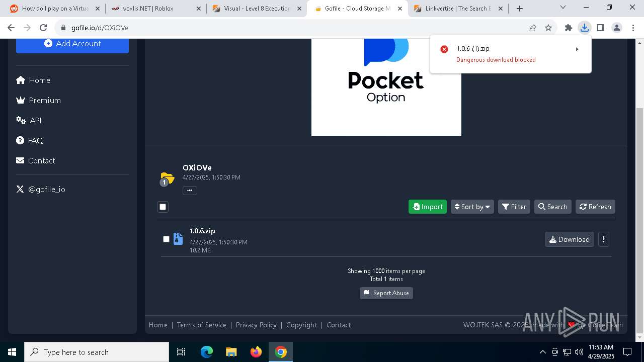This screenshot has height=362, width=644.
Task: Open the footer Contact link
Action: 339,325
